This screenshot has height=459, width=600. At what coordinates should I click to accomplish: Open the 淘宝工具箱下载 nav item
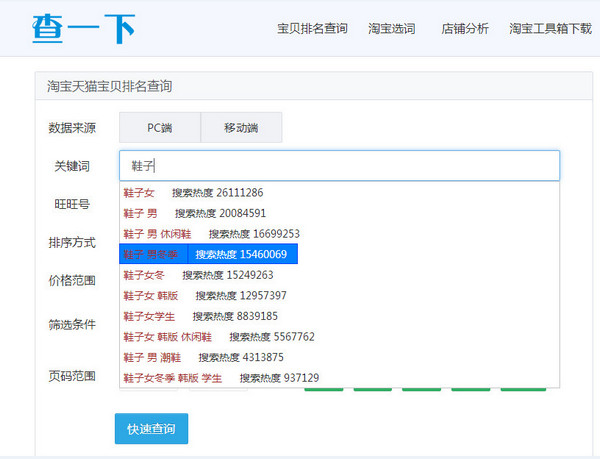pos(550,29)
